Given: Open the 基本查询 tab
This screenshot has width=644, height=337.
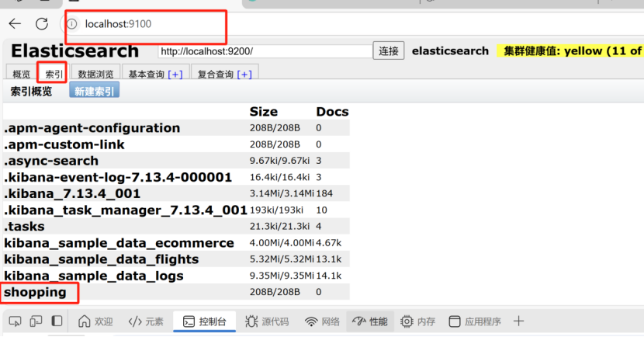Looking at the screenshot, I should coord(146,75).
